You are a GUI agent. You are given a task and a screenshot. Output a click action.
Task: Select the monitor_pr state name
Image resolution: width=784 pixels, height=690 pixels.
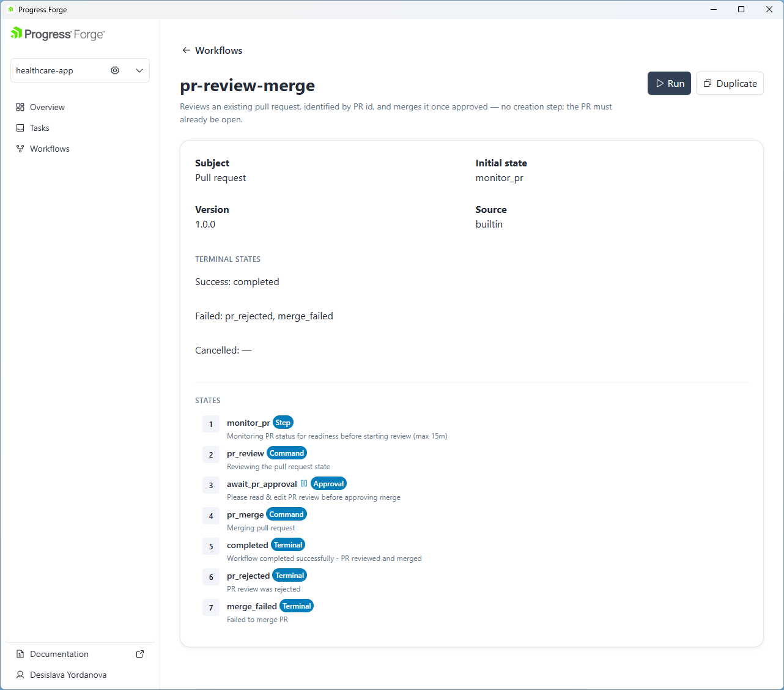click(248, 423)
